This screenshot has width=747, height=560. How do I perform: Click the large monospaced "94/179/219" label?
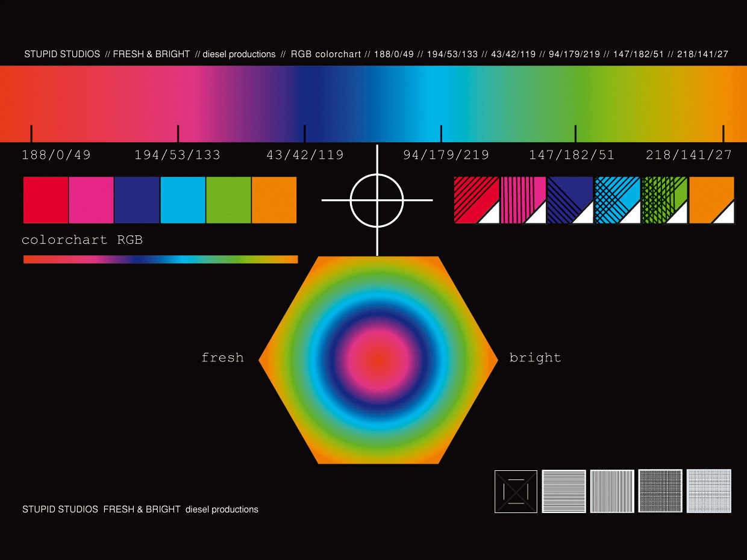(x=446, y=155)
